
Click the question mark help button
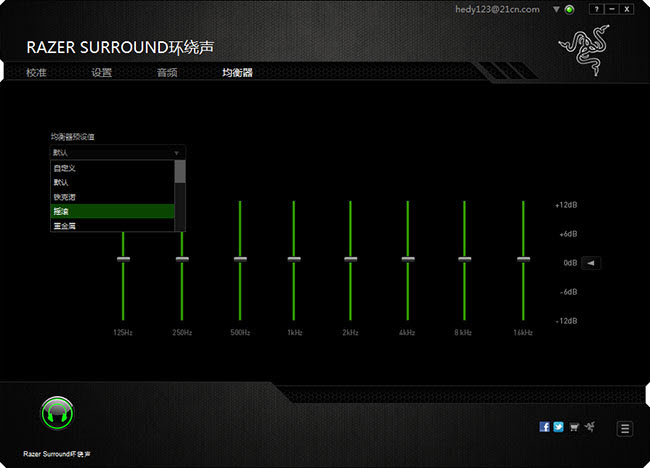tap(596, 9)
